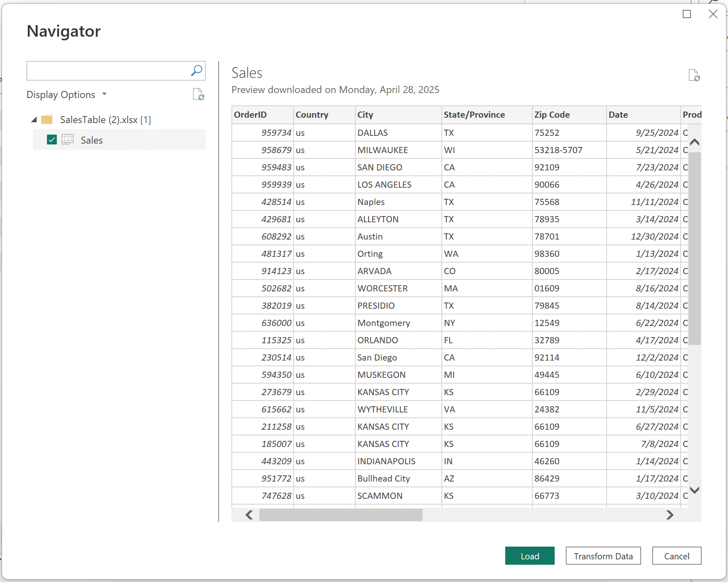Click the scroll up arrow in preview
Screen dimensions: 728x582
coord(695,142)
